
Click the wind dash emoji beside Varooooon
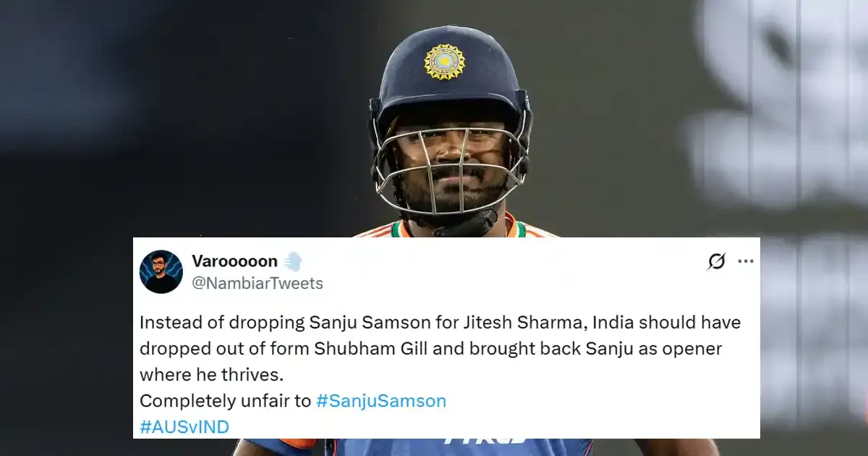pos(292,261)
